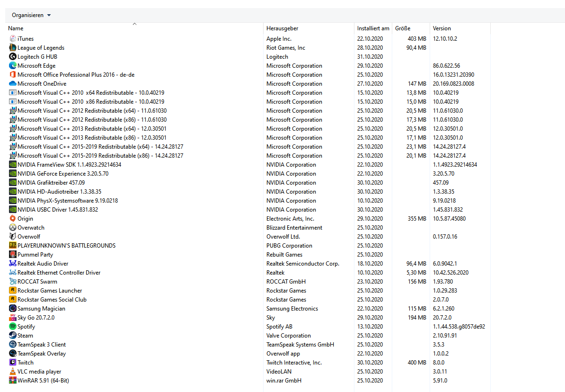565x392 pixels.
Task: Click version 20.169.0823.0008 of OneDrive
Action: (x=454, y=84)
